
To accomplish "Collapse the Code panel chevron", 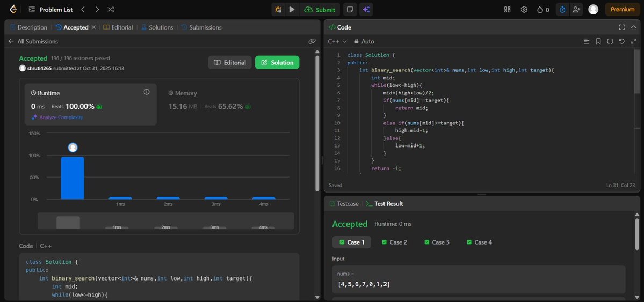I will pos(633,27).
